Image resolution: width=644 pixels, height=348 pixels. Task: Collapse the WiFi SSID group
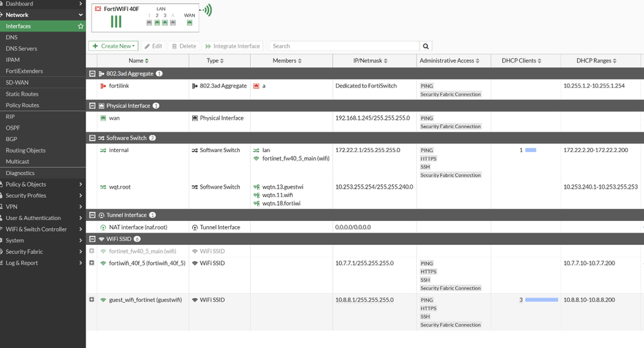point(92,239)
